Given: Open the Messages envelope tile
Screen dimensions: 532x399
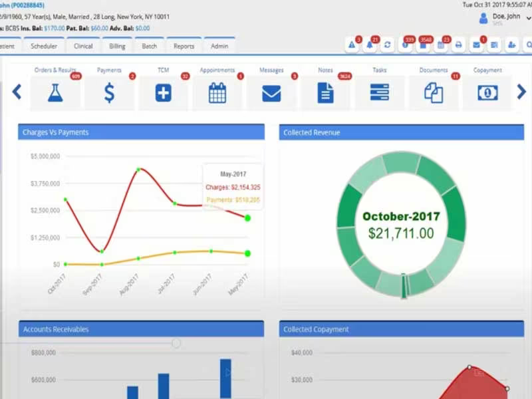Looking at the screenshot, I should (271, 92).
